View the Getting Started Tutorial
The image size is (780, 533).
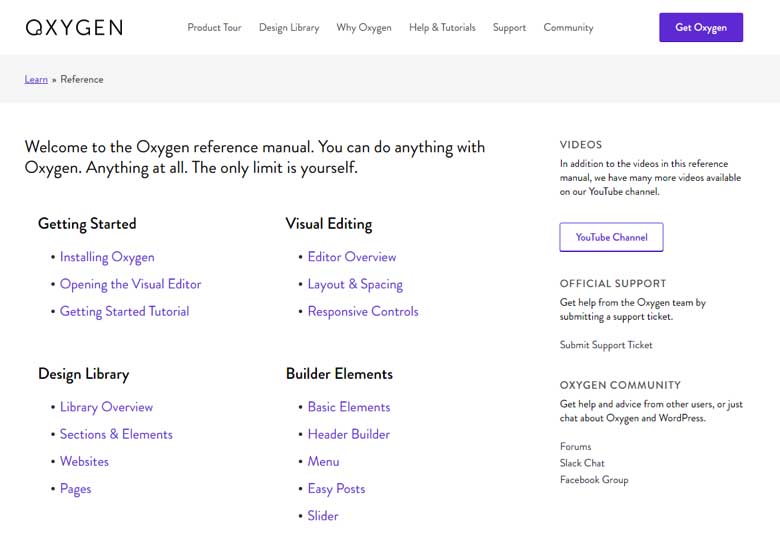pyautogui.click(x=124, y=312)
